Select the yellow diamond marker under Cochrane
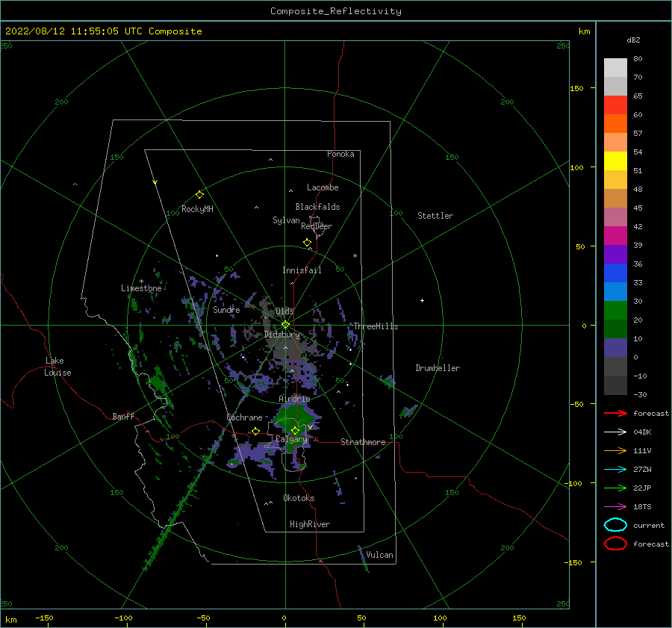Screen dimensions: 672x628 (x=256, y=432)
